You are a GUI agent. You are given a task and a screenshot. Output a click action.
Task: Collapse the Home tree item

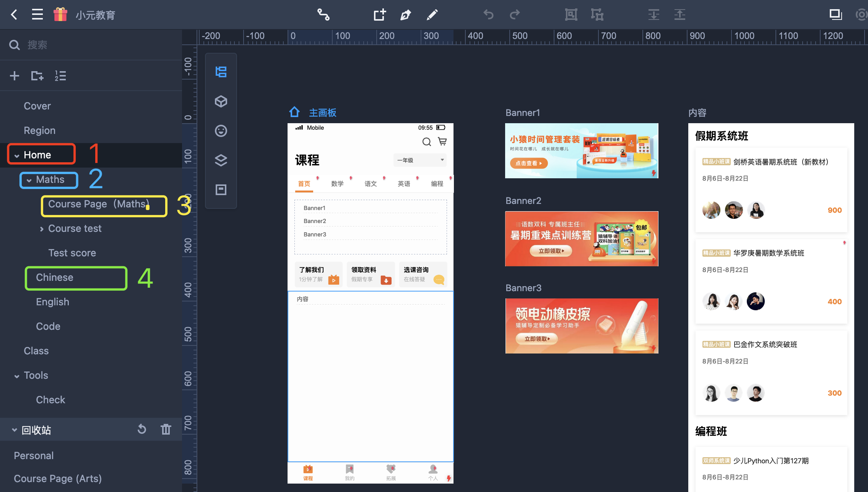pos(17,156)
